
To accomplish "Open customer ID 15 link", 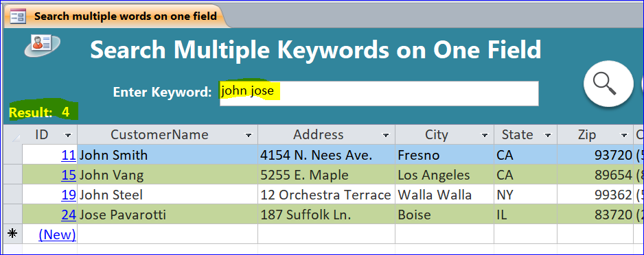I will 69,175.
